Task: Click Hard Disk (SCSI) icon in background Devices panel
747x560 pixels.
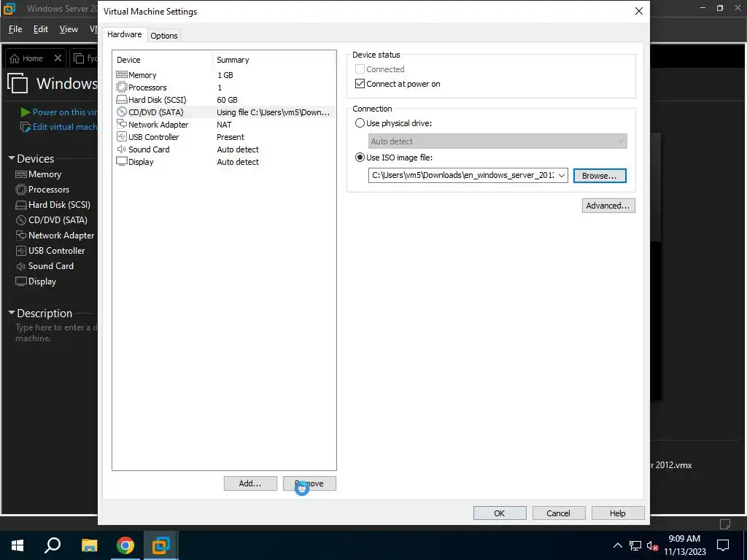Action: pos(21,205)
